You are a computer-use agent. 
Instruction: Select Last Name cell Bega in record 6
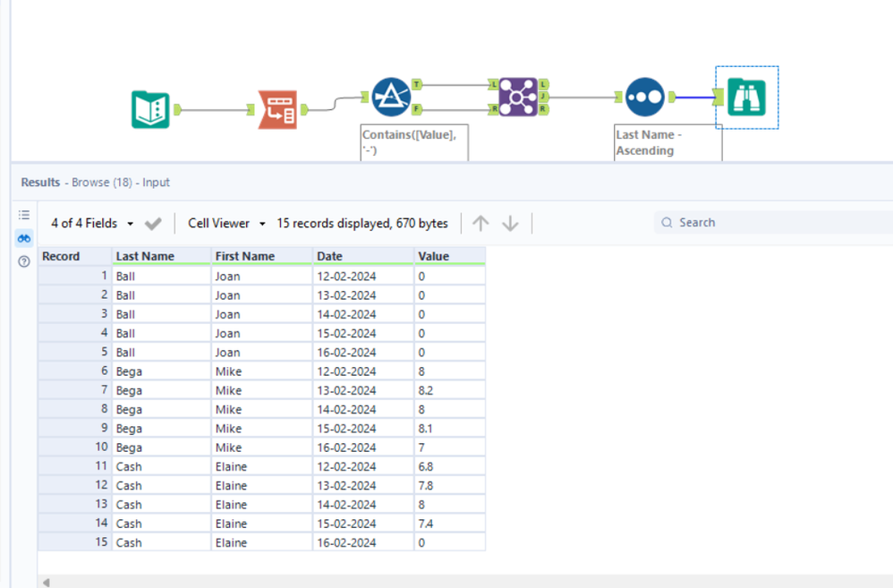[x=161, y=371]
